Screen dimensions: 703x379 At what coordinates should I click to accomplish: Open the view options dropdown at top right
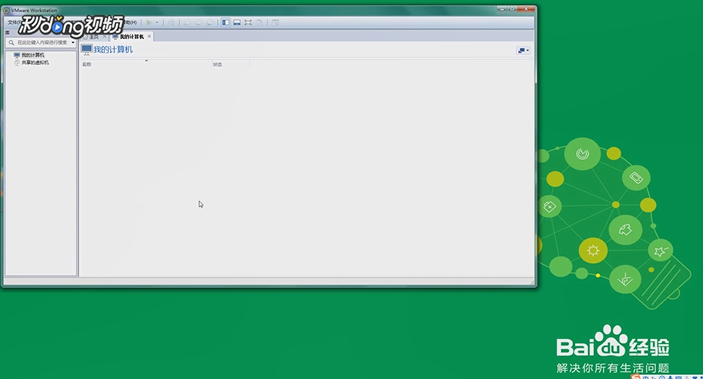pyautogui.click(x=523, y=50)
